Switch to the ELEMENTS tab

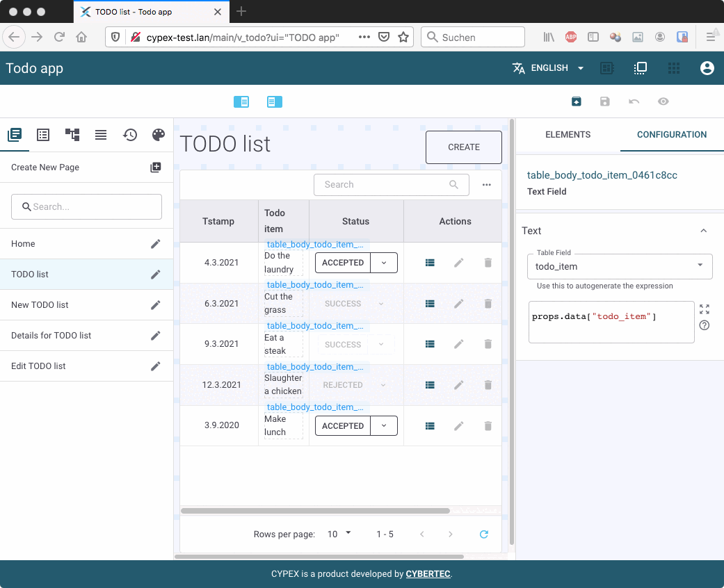568,135
